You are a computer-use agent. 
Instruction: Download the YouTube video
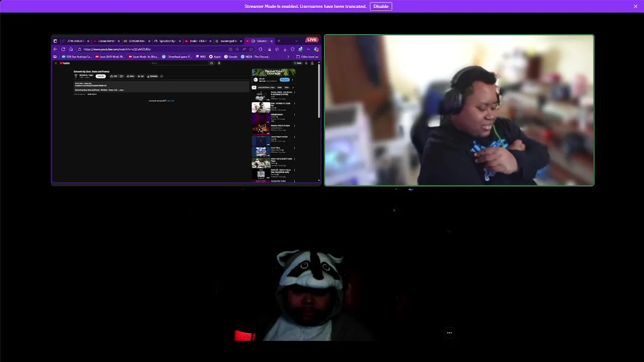(x=152, y=76)
